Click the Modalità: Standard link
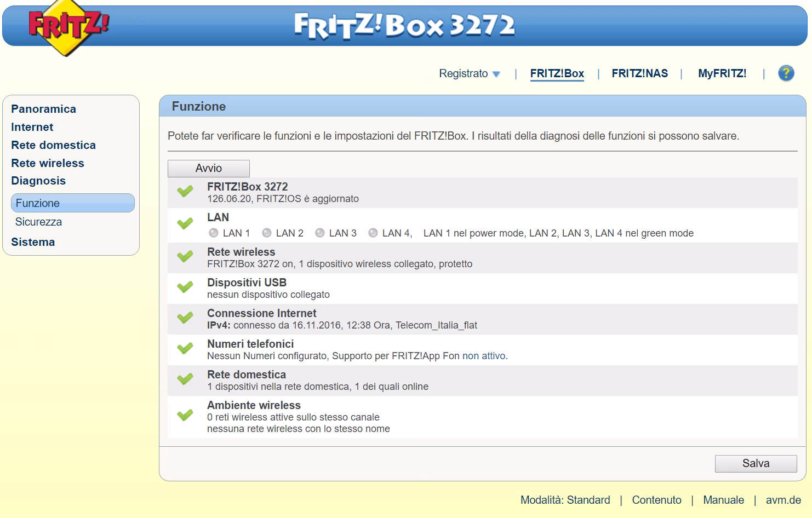The width and height of the screenshot is (812, 518). click(x=565, y=500)
